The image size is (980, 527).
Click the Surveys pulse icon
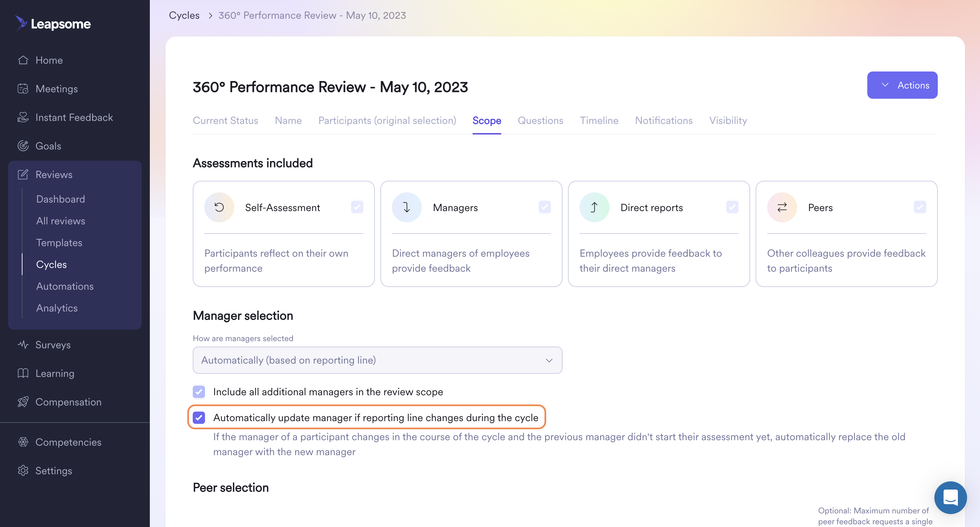click(x=23, y=345)
